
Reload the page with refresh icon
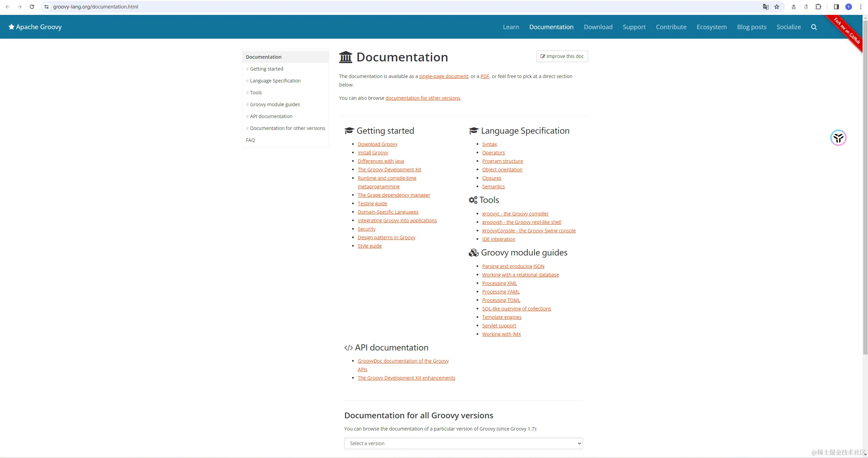click(x=32, y=7)
